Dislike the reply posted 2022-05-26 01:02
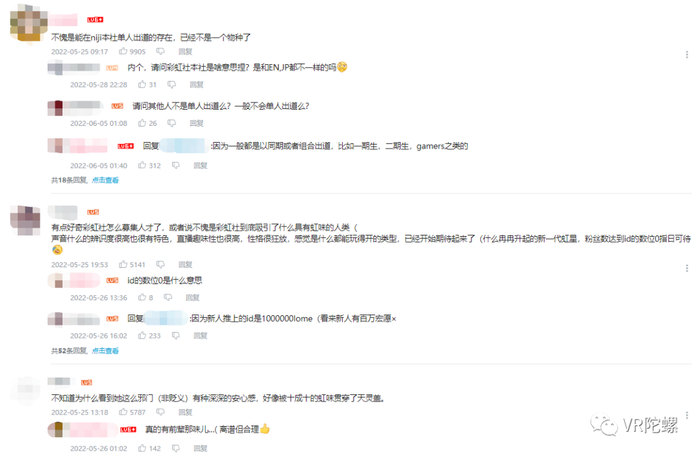This screenshot has height=456, width=700. coord(176,448)
